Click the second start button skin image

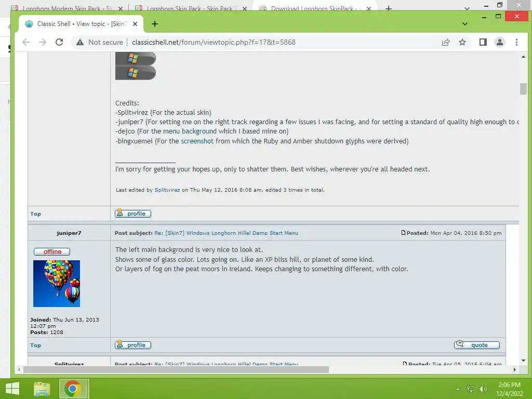click(136, 73)
